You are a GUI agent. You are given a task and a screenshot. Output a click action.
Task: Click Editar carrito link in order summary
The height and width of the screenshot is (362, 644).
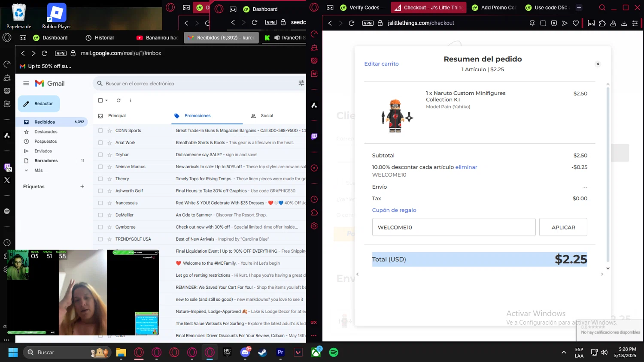(x=381, y=64)
